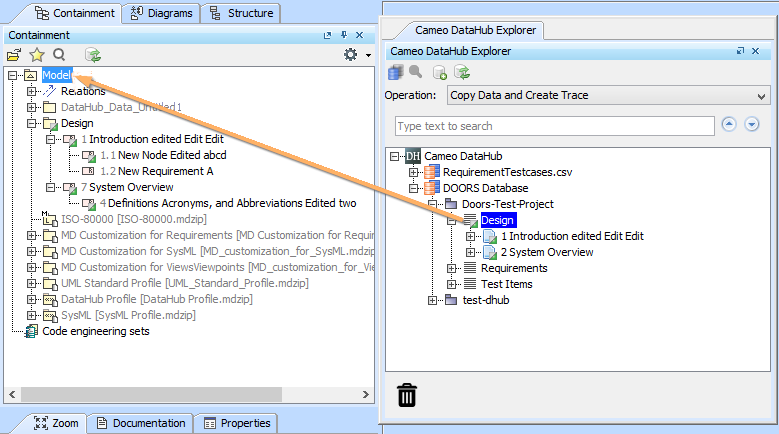Select the Design module in DataHub tree
The image size is (779, 434).
pos(497,220)
